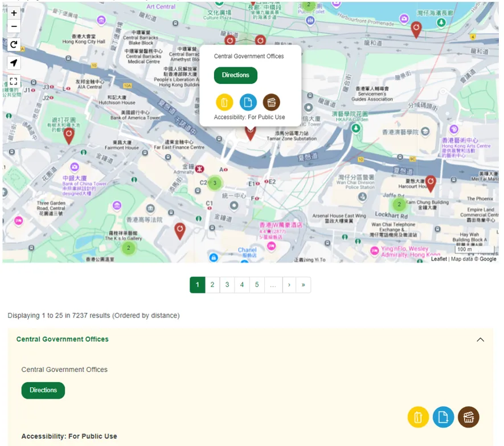Open the next results page arrow
This screenshot has width=504, height=446.
pyautogui.click(x=288, y=285)
